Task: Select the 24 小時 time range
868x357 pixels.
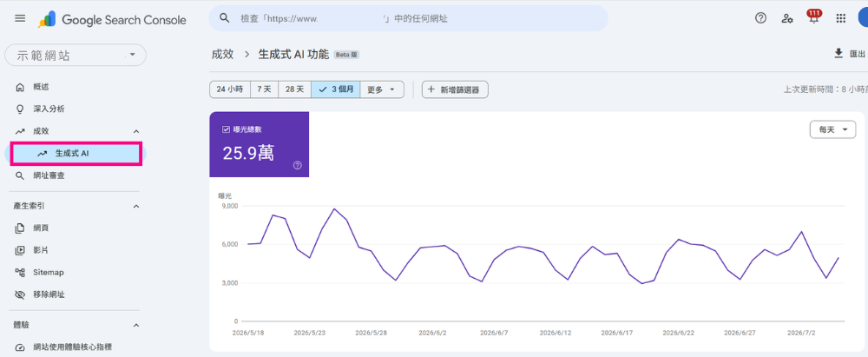Action: coord(230,89)
